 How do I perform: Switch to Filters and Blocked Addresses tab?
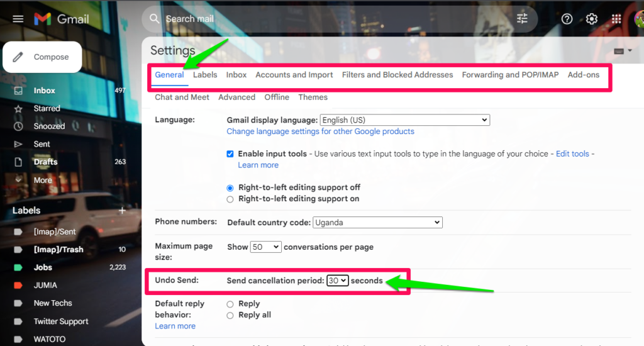click(x=397, y=75)
